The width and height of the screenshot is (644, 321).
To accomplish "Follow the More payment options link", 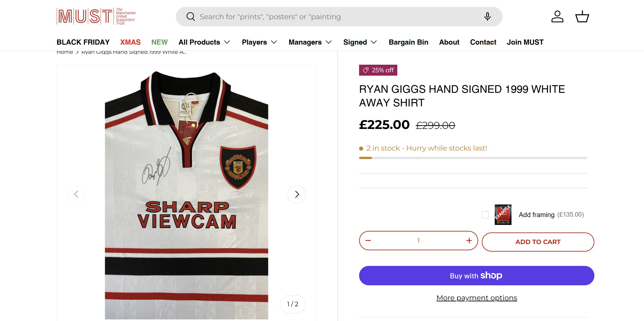I will pos(476,298).
